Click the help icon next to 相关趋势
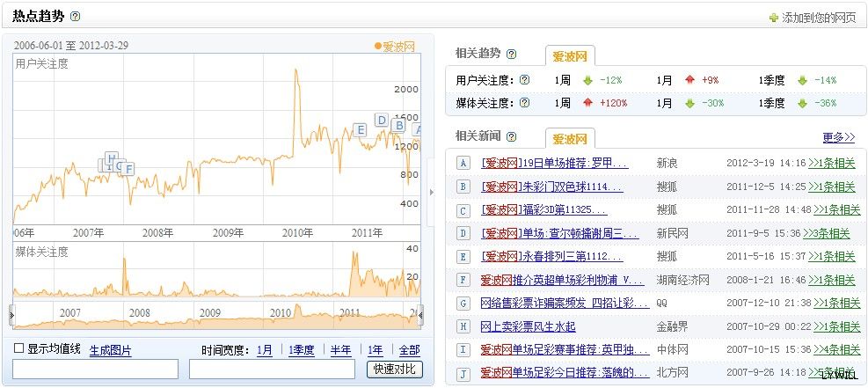The image size is (868, 388). pyautogui.click(x=511, y=55)
